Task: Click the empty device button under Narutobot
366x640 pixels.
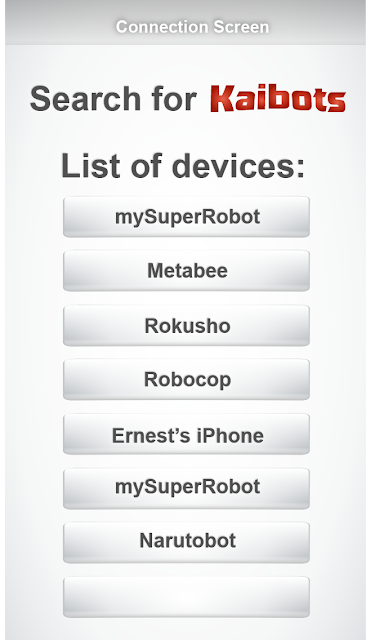Action: 186,597
